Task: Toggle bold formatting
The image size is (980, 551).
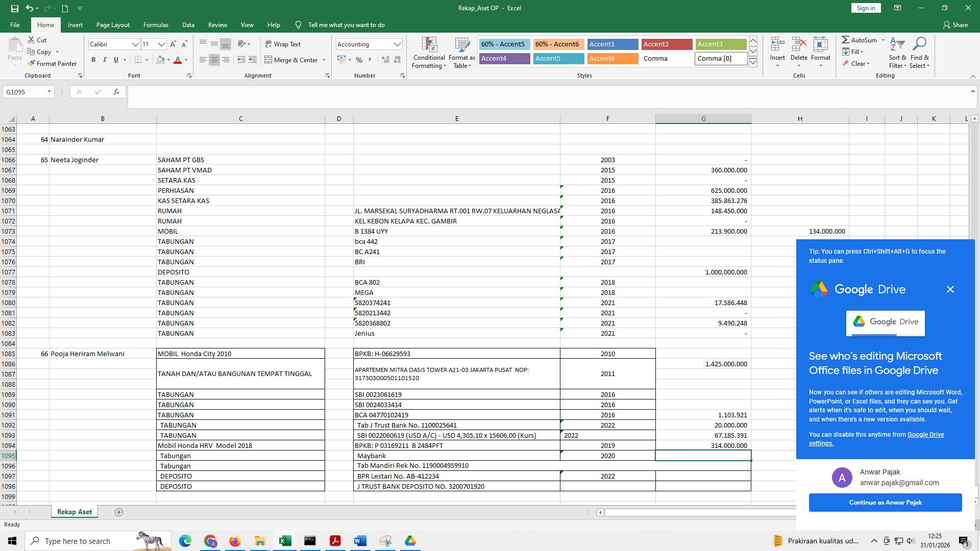Action: (x=93, y=60)
